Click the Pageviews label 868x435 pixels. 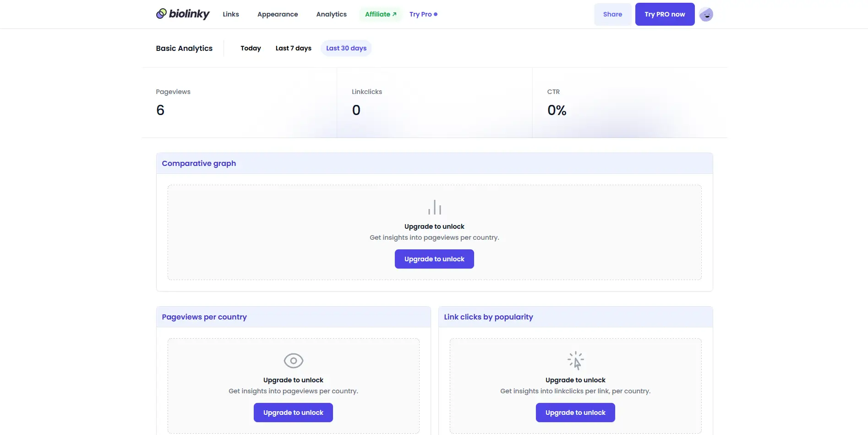click(x=173, y=92)
